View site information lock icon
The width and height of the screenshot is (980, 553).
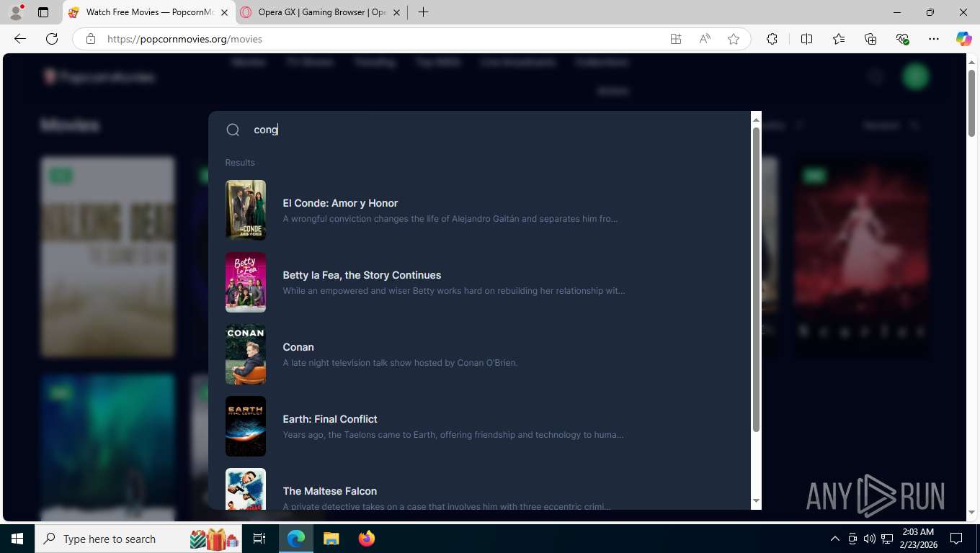point(91,39)
